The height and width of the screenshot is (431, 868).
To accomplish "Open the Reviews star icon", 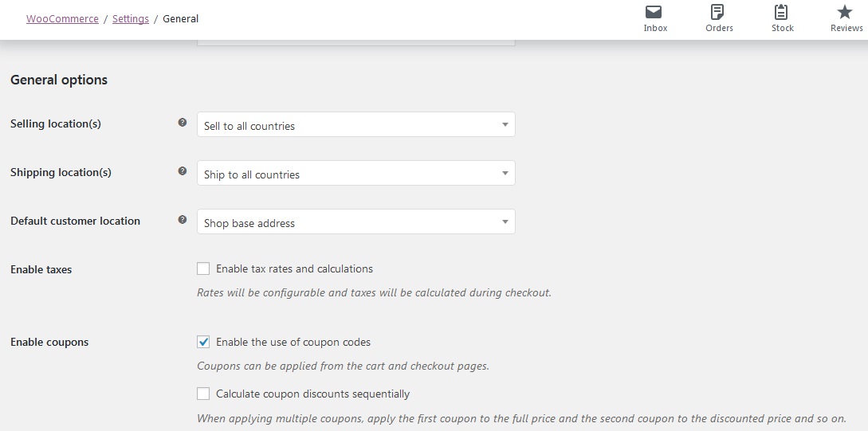I will pyautogui.click(x=845, y=12).
